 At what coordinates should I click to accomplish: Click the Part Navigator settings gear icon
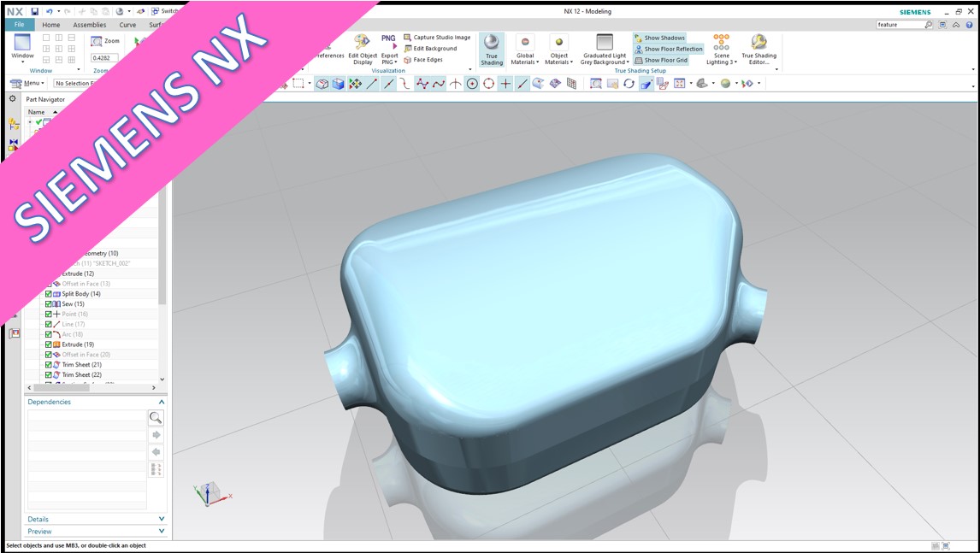click(13, 99)
